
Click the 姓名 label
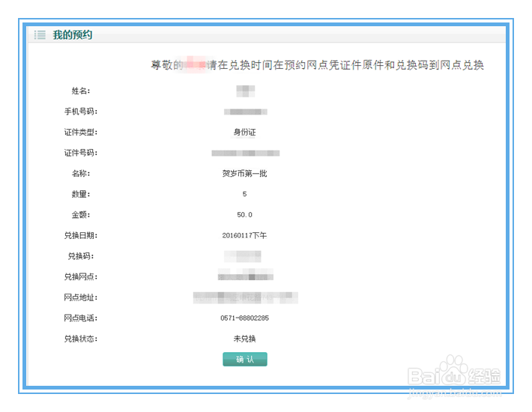click(x=81, y=91)
